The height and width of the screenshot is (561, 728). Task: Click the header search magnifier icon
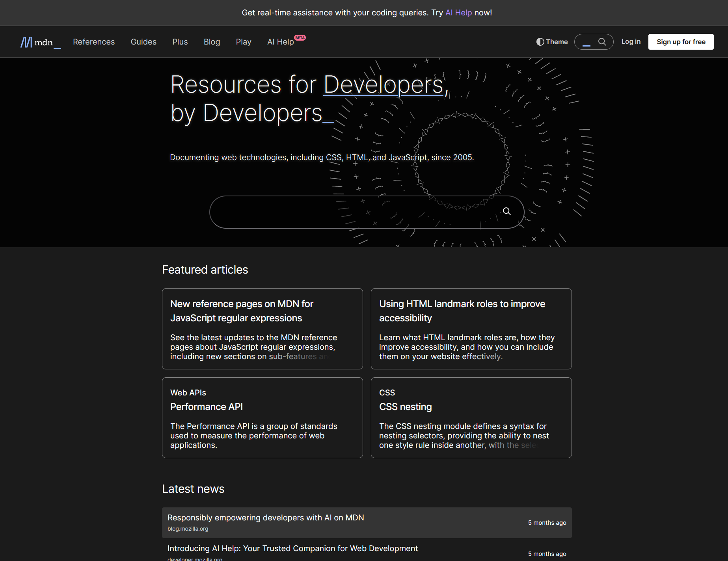tap(602, 42)
